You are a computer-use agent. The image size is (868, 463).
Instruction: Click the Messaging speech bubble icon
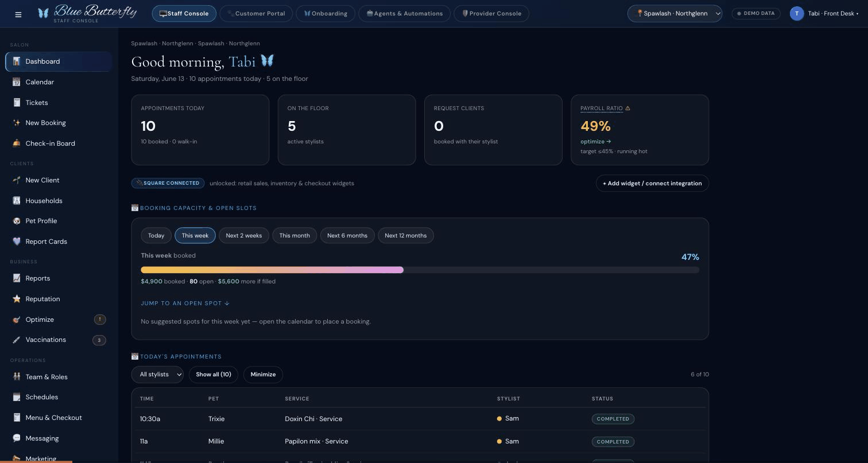(x=17, y=438)
